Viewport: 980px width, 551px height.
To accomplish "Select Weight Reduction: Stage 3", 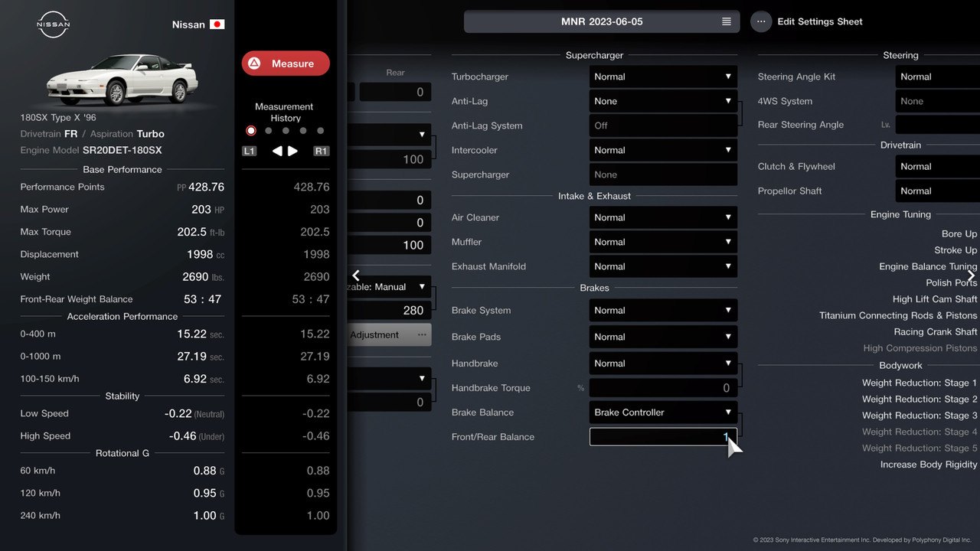I will pos(920,416).
